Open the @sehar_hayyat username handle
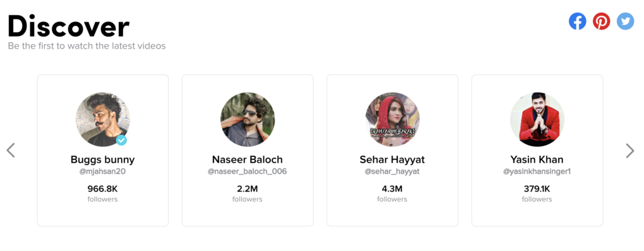Viewport: 644px width, 251px height. 392,172
